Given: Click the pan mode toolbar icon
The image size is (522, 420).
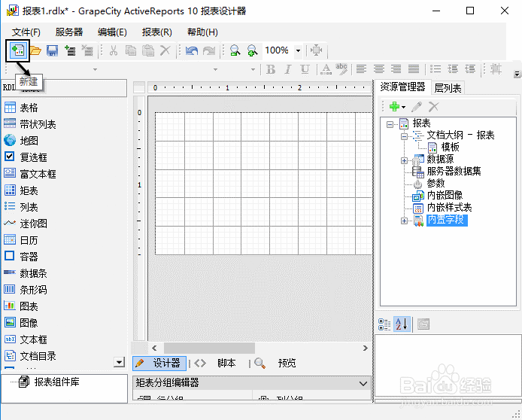Looking at the screenshot, I should (x=316, y=50).
